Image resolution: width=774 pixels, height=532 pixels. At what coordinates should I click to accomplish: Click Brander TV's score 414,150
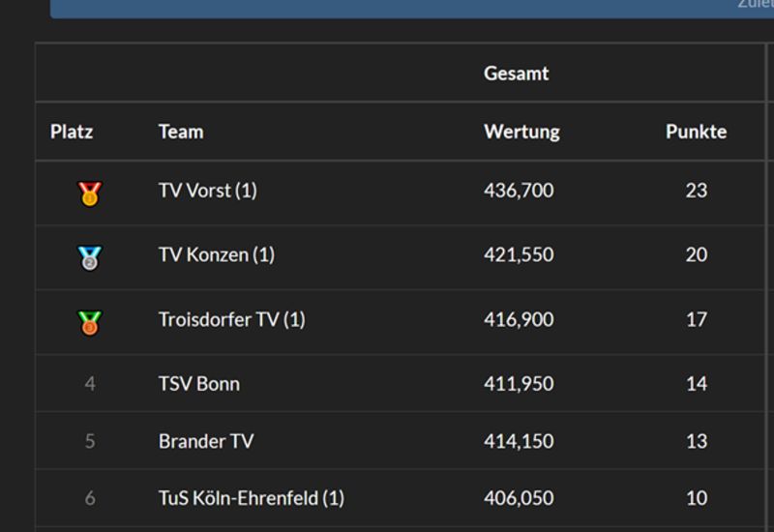pos(519,441)
